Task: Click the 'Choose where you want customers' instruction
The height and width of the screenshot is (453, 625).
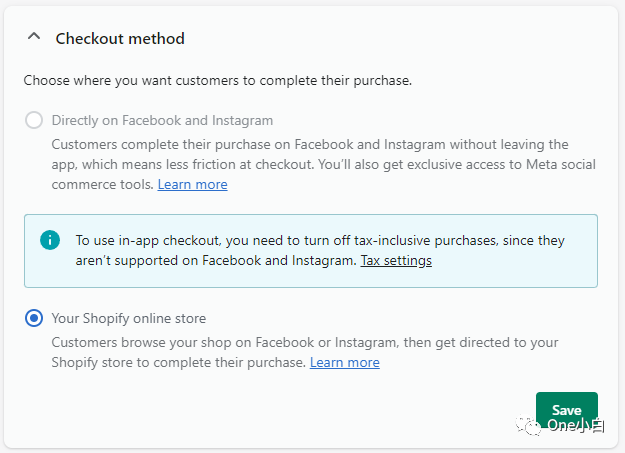Action: [x=218, y=81]
